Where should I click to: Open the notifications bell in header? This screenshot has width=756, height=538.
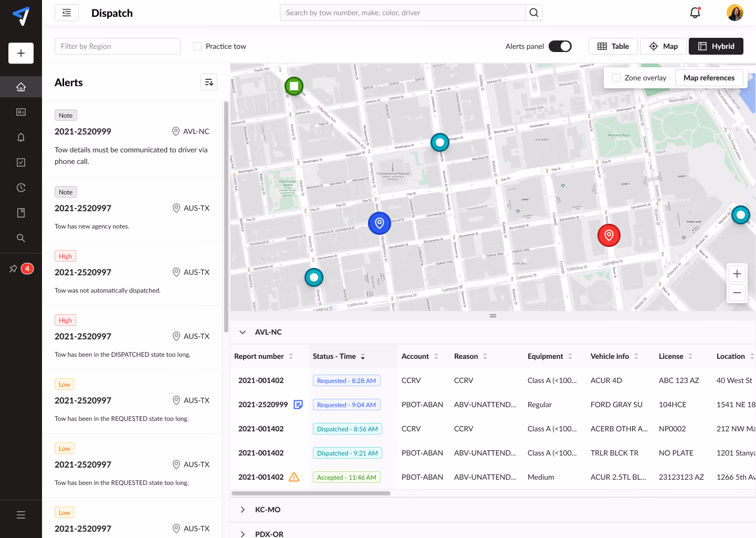[695, 13]
